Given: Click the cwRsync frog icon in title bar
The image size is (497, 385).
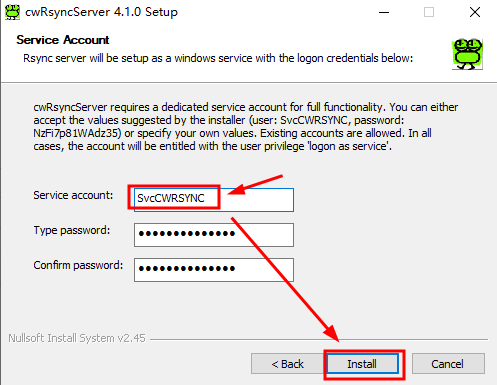Looking at the screenshot, I should click(x=13, y=12).
